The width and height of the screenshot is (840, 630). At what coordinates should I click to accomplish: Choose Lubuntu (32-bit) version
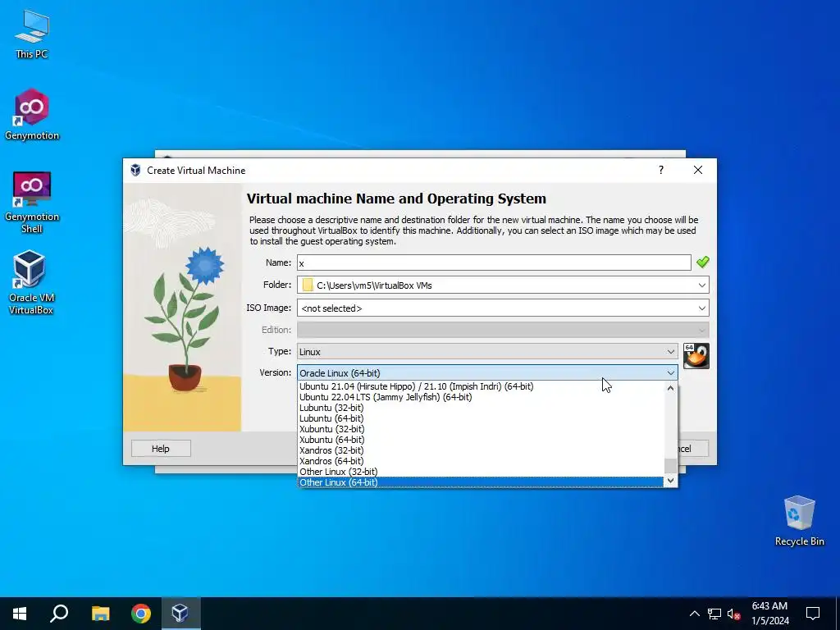(x=481, y=408)
